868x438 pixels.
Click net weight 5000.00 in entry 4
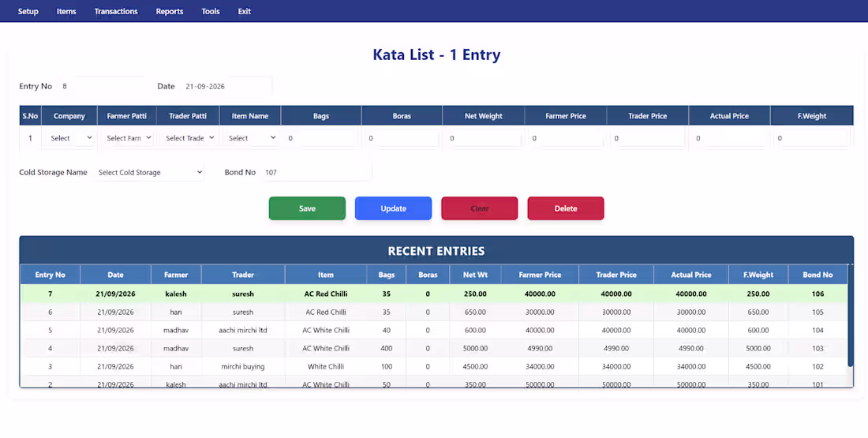[476, 348]
